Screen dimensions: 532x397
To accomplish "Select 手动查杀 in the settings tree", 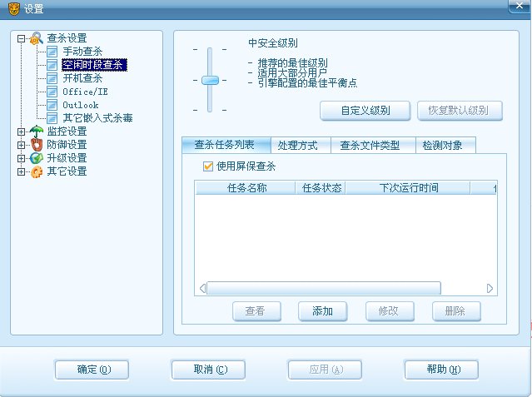I will tap(82, 52).
